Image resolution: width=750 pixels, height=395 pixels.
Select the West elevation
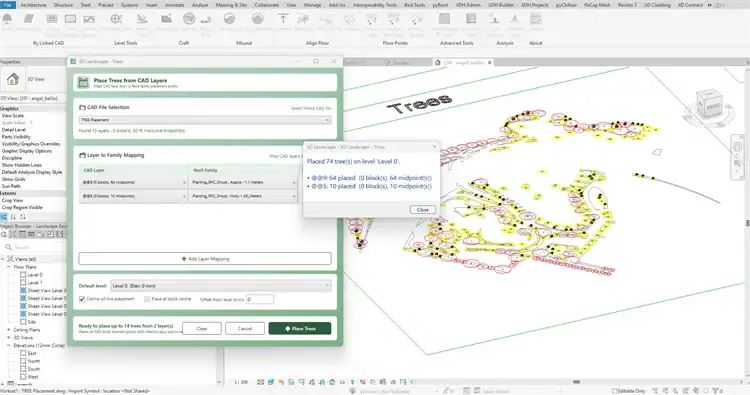33,377
